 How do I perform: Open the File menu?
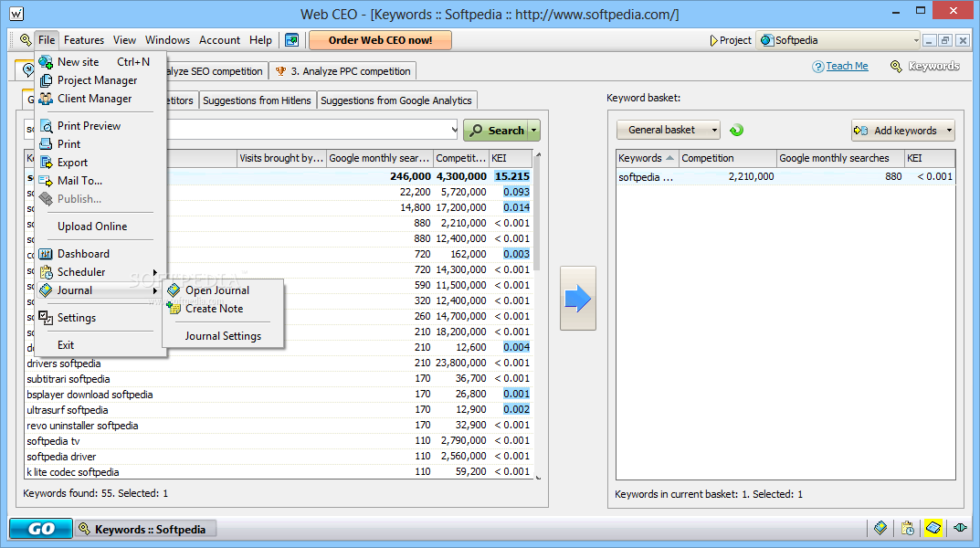pyautogui.click(x=47, y=40)
